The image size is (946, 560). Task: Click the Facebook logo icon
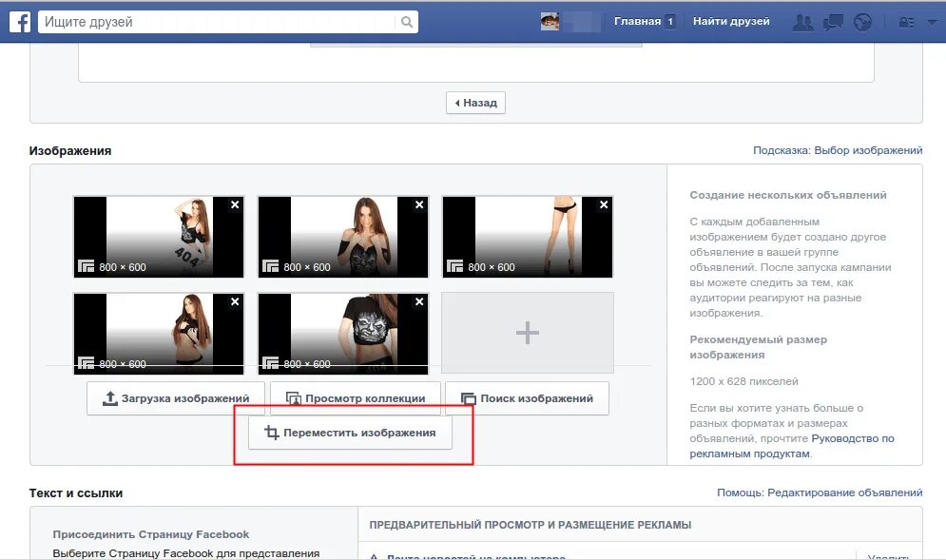(x=20, y=22)
